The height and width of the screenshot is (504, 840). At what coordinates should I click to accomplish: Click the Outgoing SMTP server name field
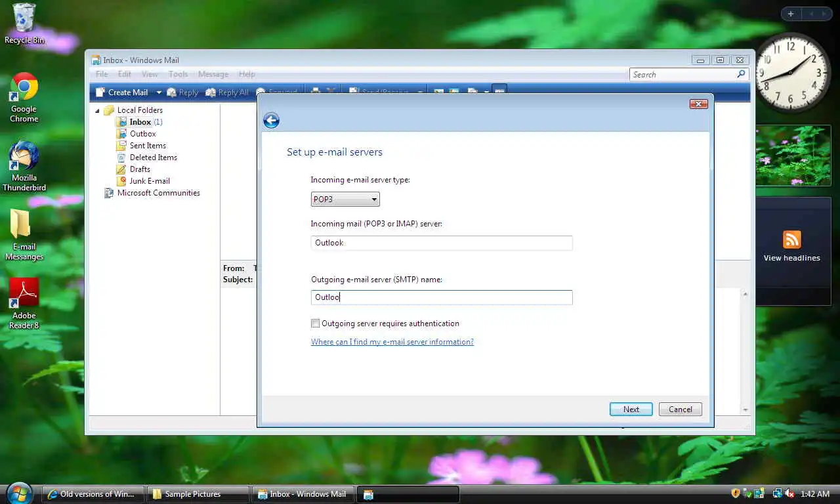tap(442, 297)
